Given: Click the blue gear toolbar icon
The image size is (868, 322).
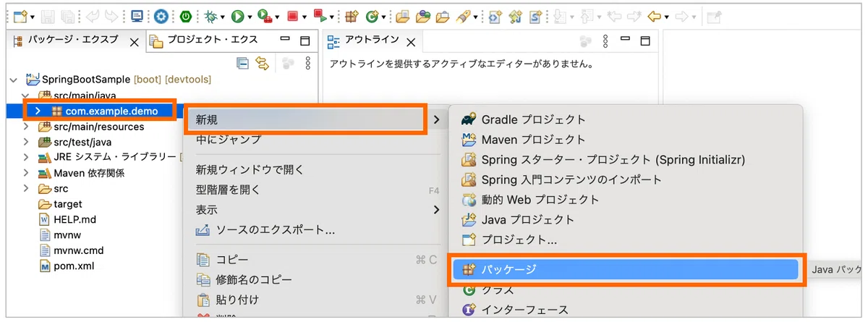Looking at the screenshot, I should point(161,15).
